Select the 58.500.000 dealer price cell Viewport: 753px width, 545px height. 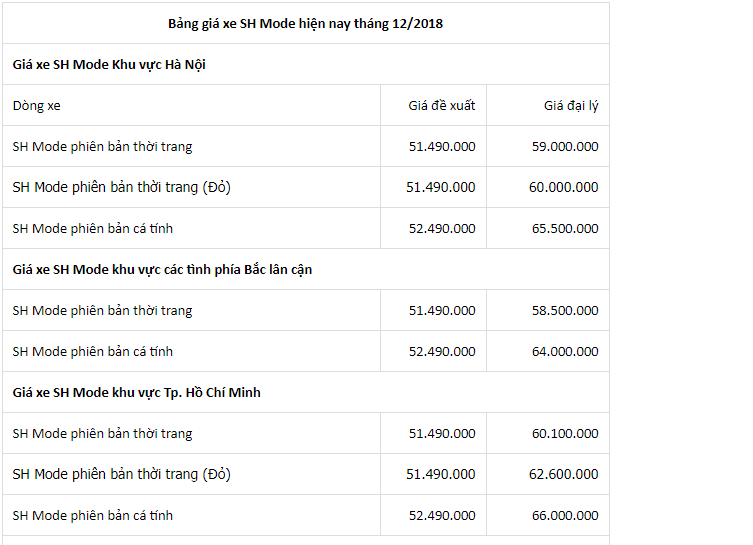[565, 311]
